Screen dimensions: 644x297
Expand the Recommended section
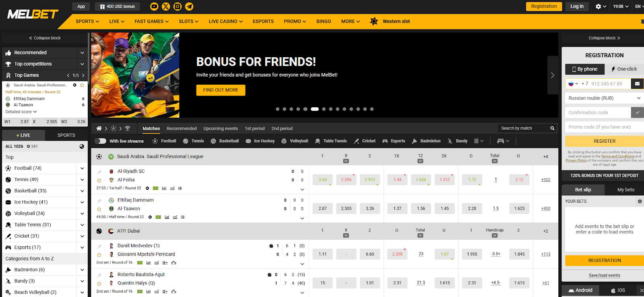tap(82, 53)
